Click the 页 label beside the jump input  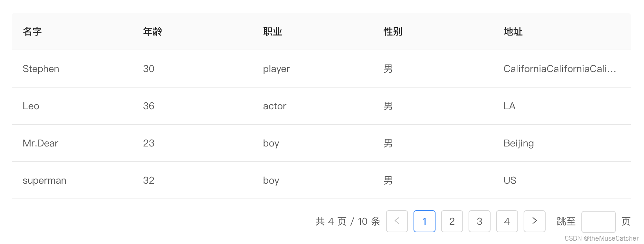point(626,221)
